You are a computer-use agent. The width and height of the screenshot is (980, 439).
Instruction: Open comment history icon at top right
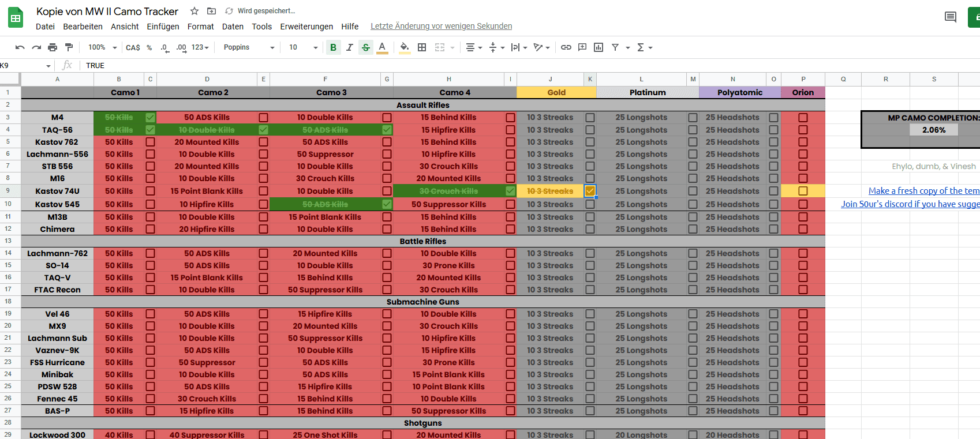point(951,17)
